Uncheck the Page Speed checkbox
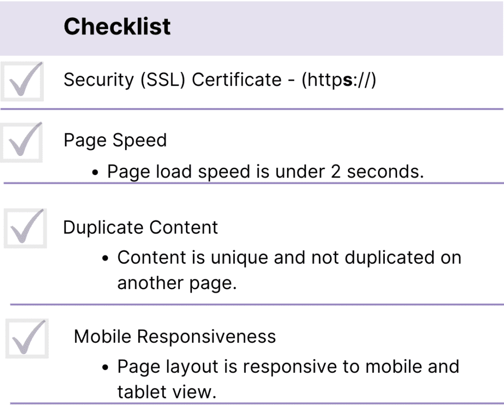This screenshot has height=420, width=504. point(22,142)
